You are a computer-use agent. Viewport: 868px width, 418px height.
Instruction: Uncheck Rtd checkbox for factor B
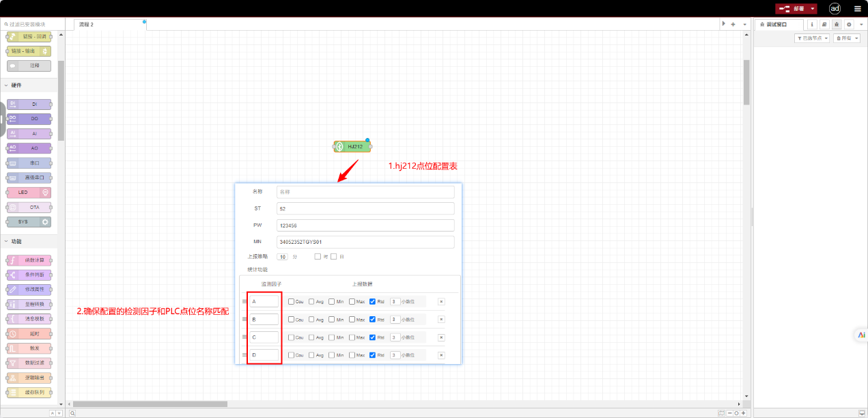372,319
